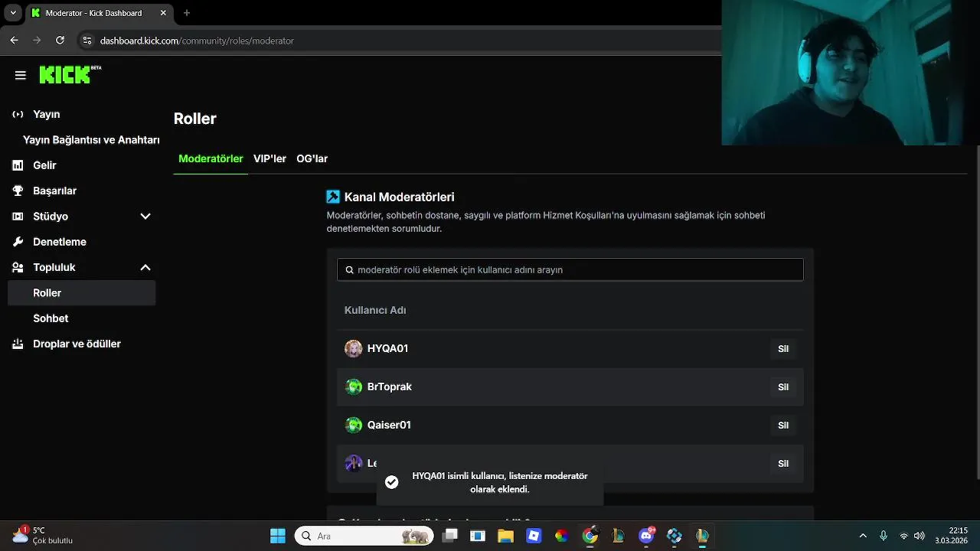Open the hamburger menu next to the Kick logo
Screen dimensions: 980x551
pyautogui.click(x=21, y=75)
